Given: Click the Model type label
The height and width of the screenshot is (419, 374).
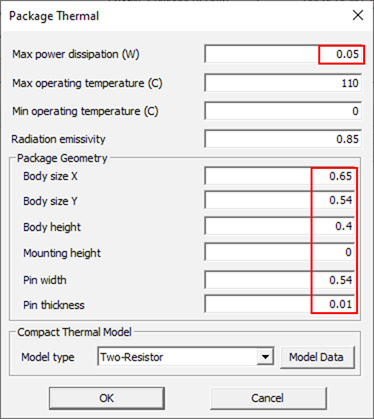Looking at the screenshot, I should [x=48, y=357].
